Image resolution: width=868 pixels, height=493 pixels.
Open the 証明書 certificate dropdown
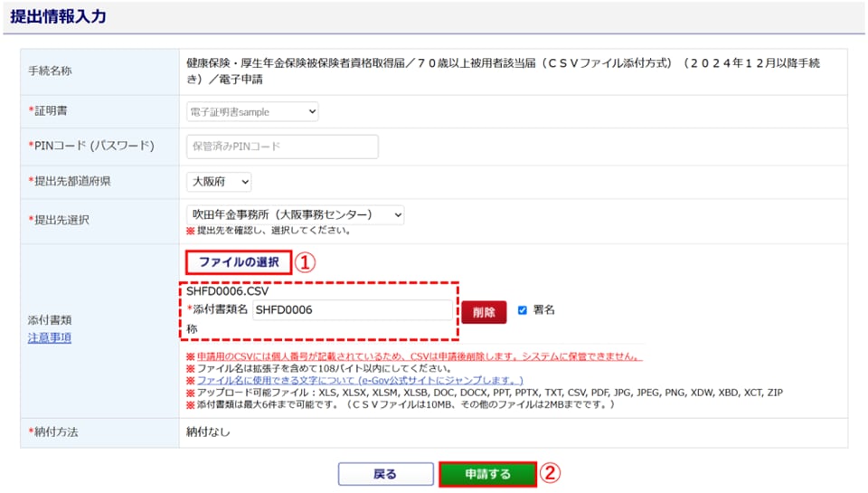tap(251, 111)
